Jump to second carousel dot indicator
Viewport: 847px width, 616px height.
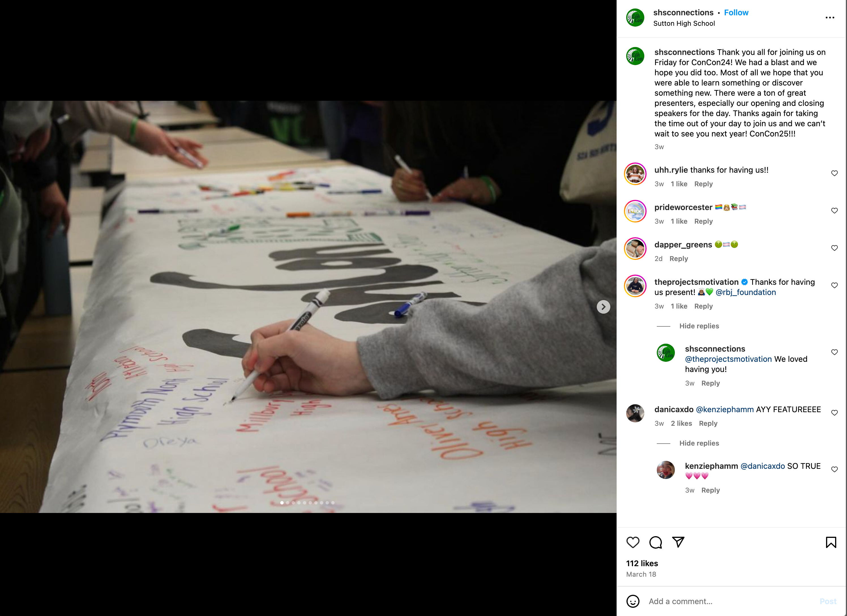(x=288, y=502)
